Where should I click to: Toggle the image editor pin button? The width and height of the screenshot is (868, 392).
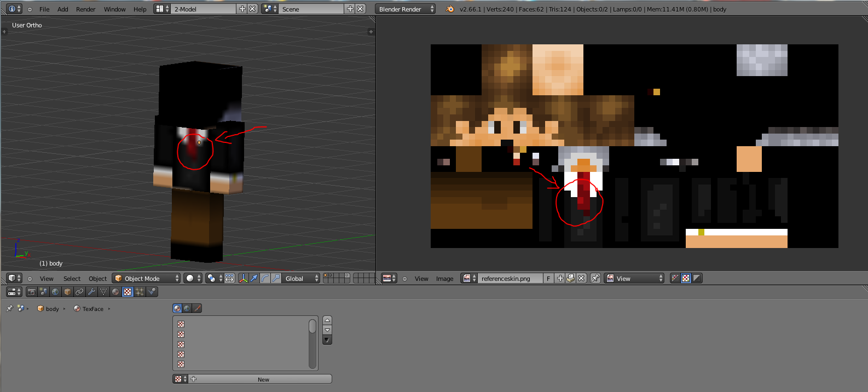(x=595, y=278)
